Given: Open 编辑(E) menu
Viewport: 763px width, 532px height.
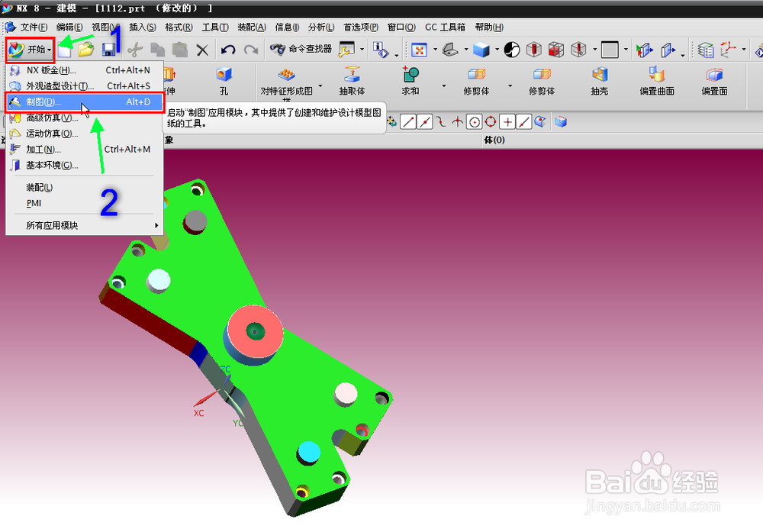Looking at the screenshot, I should [69, 27].
